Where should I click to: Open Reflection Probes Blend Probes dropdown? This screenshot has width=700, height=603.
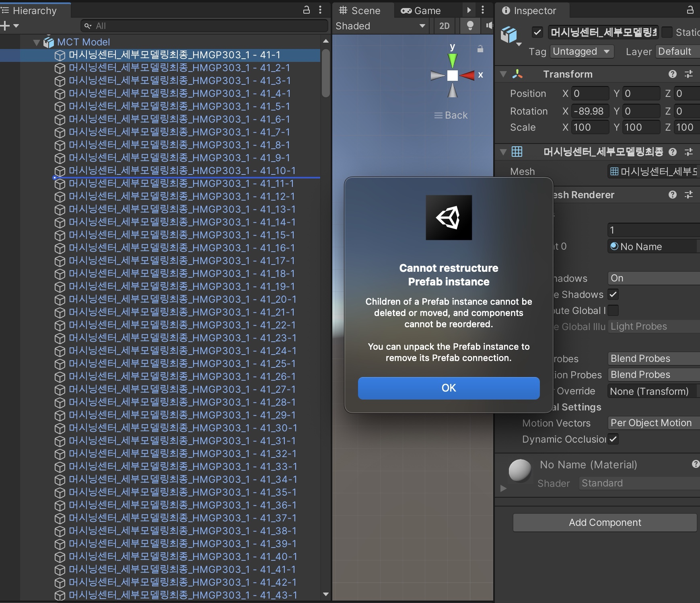(x=654, y=375)
